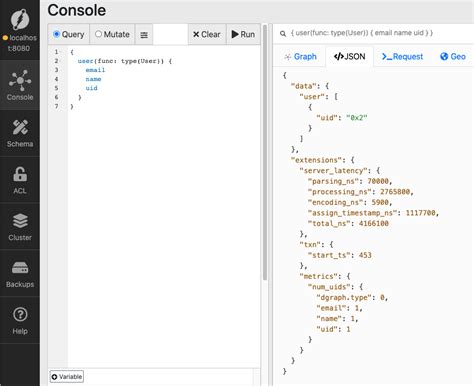This screenshot has height=386, width=474.
Task: Click the "total_ns" value 4166100
Action: pos(374,224)
